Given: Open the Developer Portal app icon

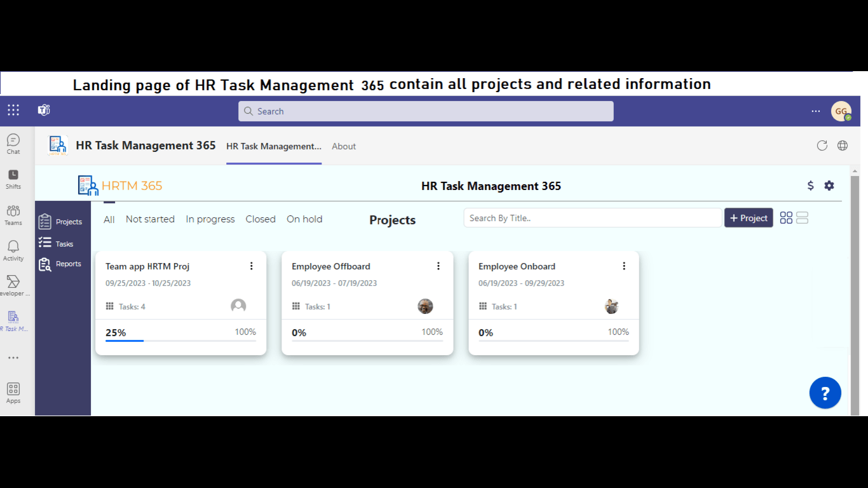Looking at the screenshot, I should 13,286.
